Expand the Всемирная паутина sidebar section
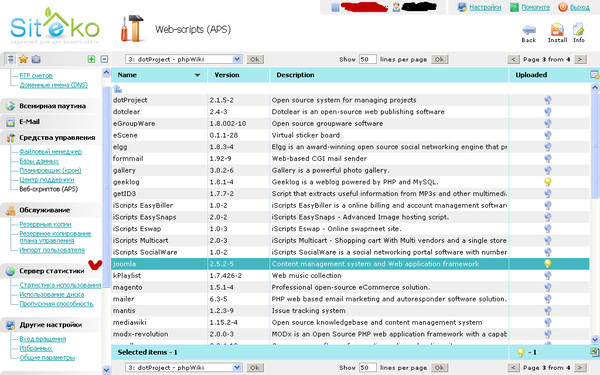The width and height of the screenshot is (600, 375). pyautogui.click(x=52, y=106)
